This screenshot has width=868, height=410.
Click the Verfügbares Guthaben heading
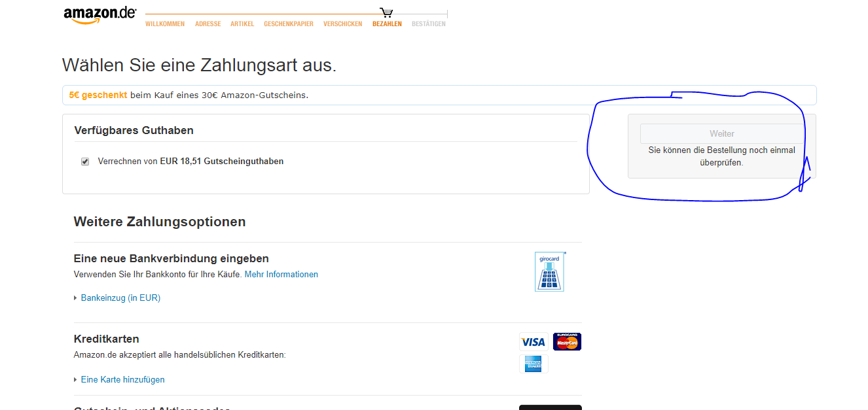[x=134, y=130]
